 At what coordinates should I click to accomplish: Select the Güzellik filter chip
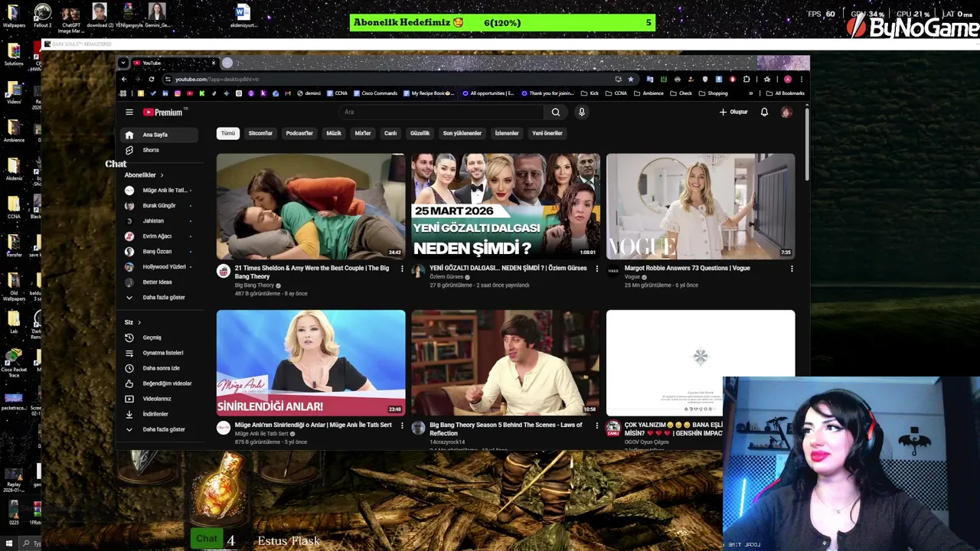(x=420, y=133)
